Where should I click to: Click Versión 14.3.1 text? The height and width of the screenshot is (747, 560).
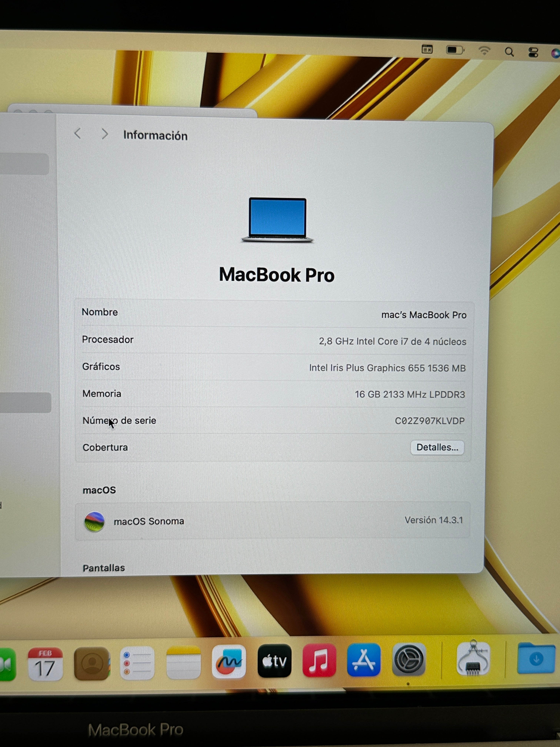[x=434, y=520]
